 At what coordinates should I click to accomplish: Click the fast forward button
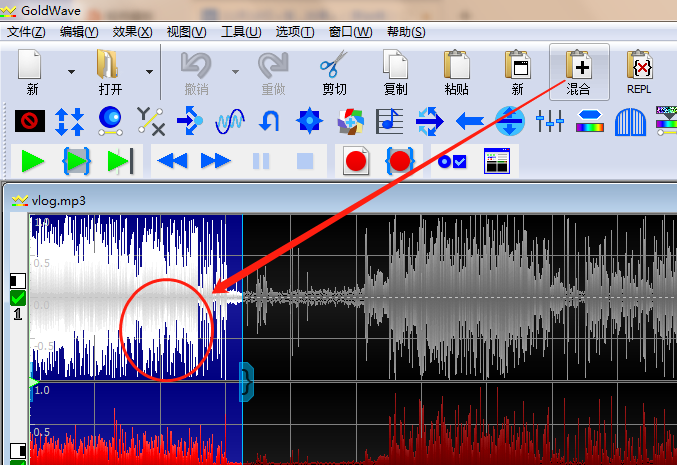[x=215, y=161]
